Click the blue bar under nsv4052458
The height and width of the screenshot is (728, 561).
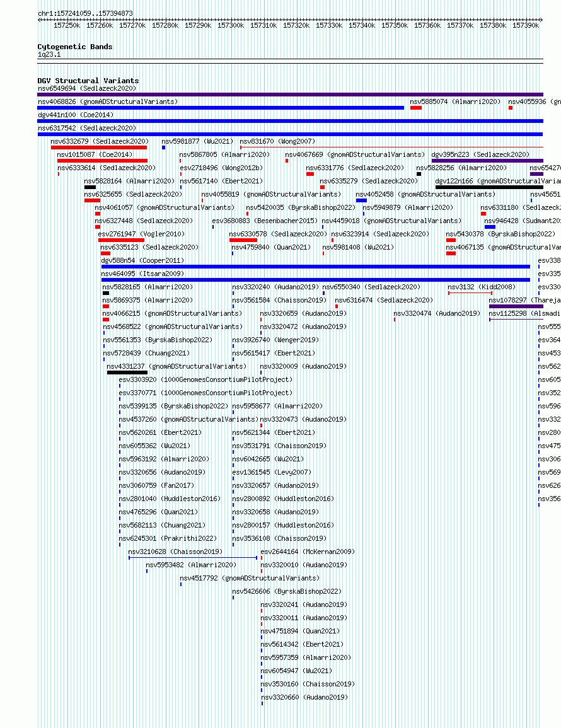click(x=361, y=200)
